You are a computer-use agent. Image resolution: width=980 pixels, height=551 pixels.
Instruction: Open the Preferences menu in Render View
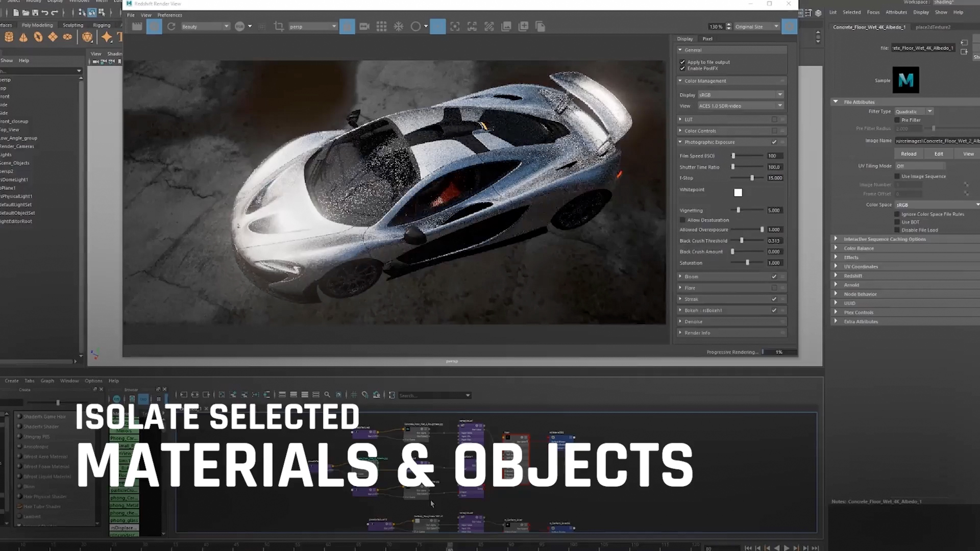[x=169, y=15]
